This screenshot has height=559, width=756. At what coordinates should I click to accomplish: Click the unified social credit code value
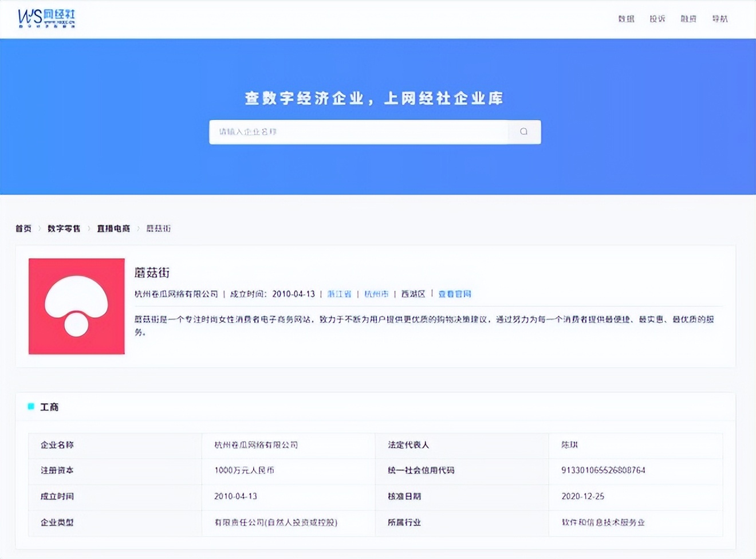click(603, 470)
